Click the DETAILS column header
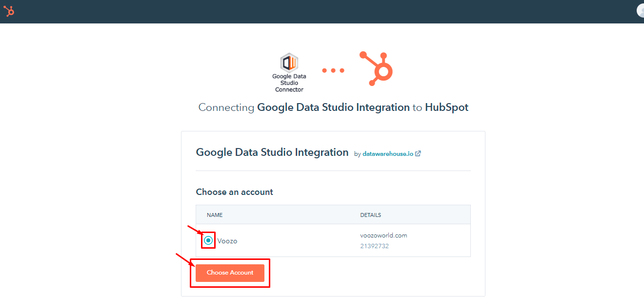The width and height of the screenshot is (644, 299). tap(370, 215)
